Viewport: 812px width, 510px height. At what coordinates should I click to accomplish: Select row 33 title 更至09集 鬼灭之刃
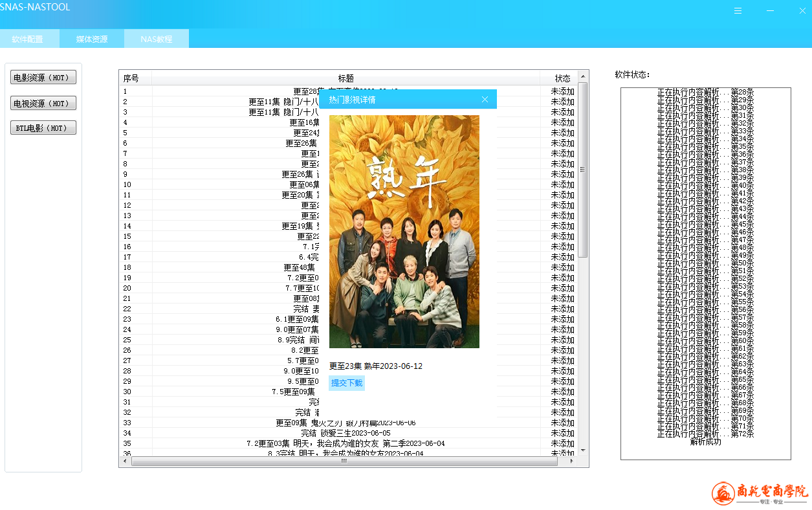pos(346,423)
